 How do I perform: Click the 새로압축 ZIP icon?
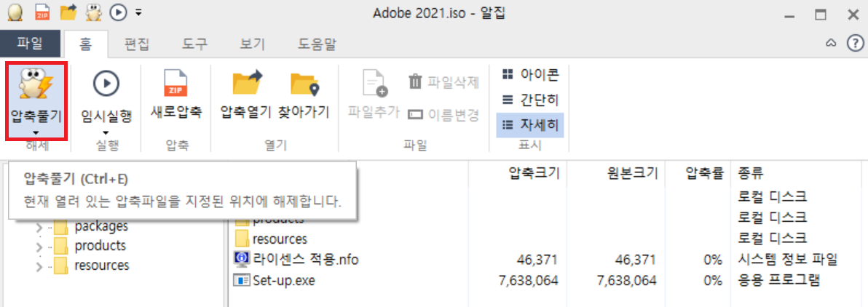pyautogui.click(x=177, y=84)
